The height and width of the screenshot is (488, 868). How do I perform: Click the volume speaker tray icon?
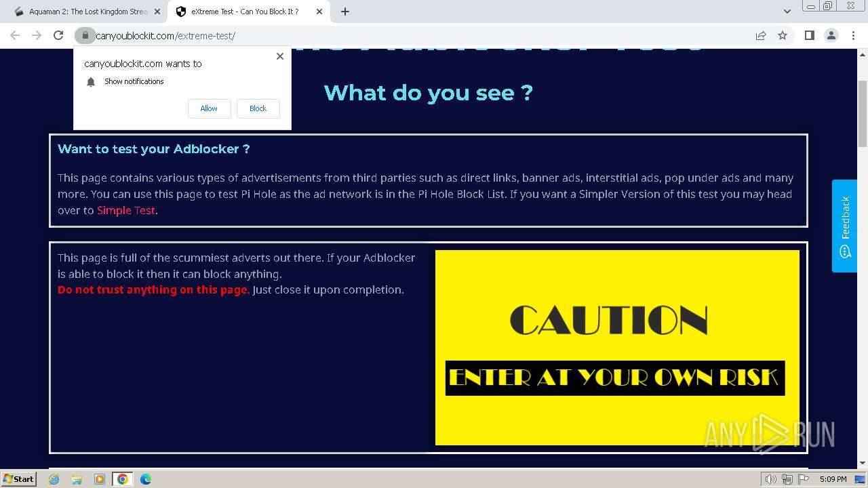(x=771, y=479)
